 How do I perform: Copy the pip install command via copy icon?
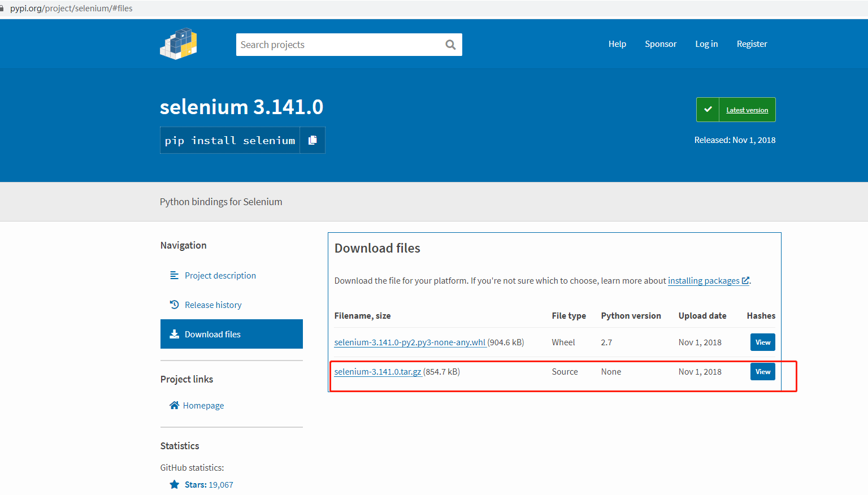point(313,140)
